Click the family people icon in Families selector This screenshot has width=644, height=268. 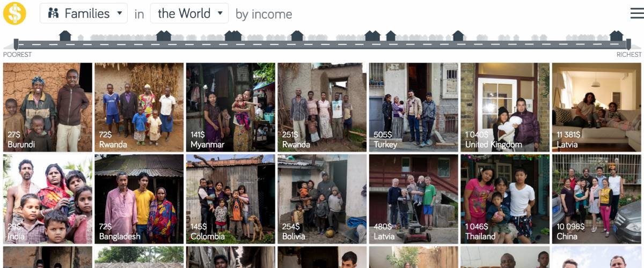[53, 13]
